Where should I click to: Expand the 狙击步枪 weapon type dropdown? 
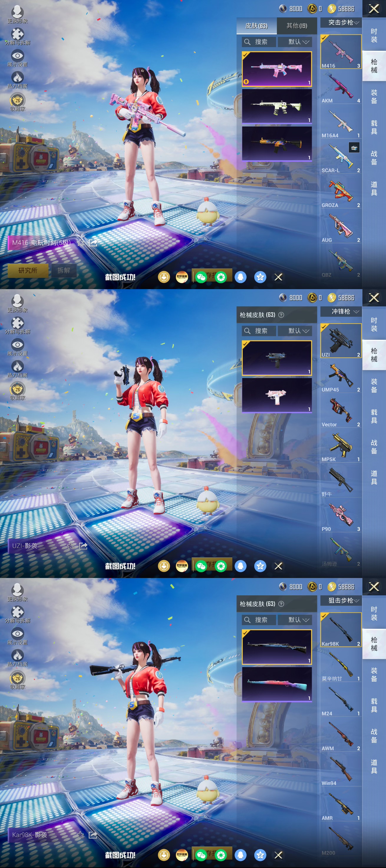(341, 600)
